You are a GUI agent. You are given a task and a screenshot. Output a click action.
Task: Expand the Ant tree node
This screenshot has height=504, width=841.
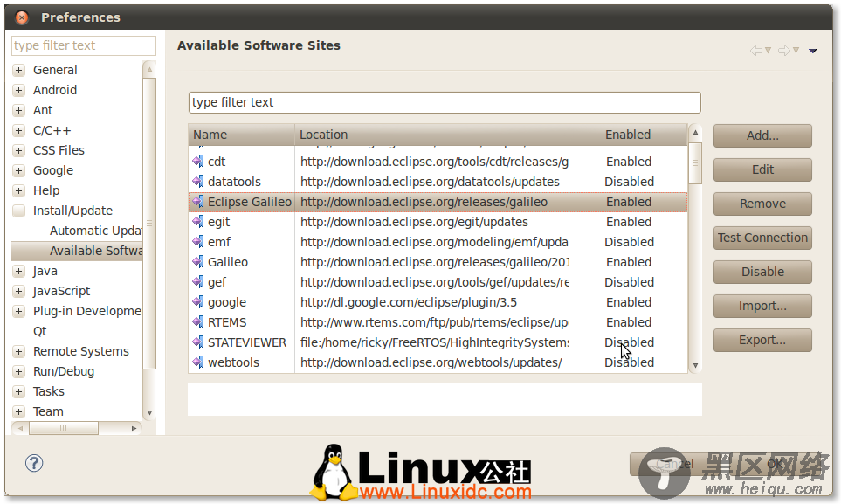click(18, 111)
